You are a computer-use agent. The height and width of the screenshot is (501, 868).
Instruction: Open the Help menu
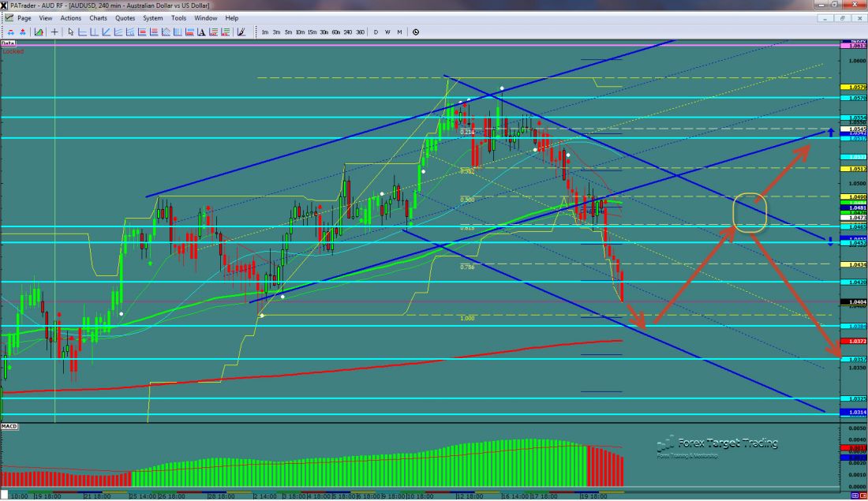pos(231,17)
